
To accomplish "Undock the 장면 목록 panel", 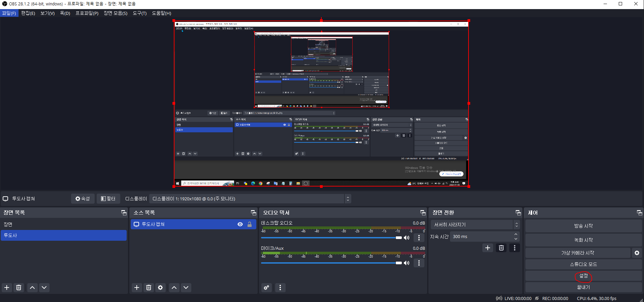I will click(124, 213).
